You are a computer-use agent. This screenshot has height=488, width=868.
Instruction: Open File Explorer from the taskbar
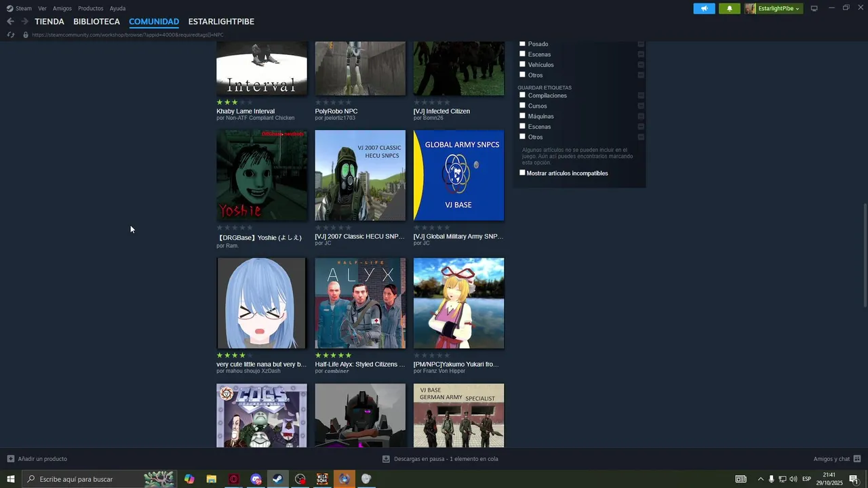(212, 479)
